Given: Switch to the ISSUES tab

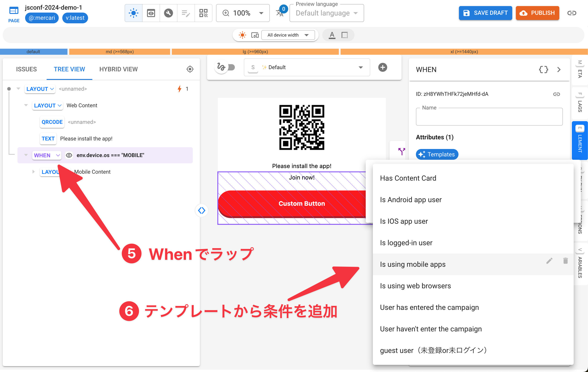Looking at the screenshot, I should pos(26,69).
